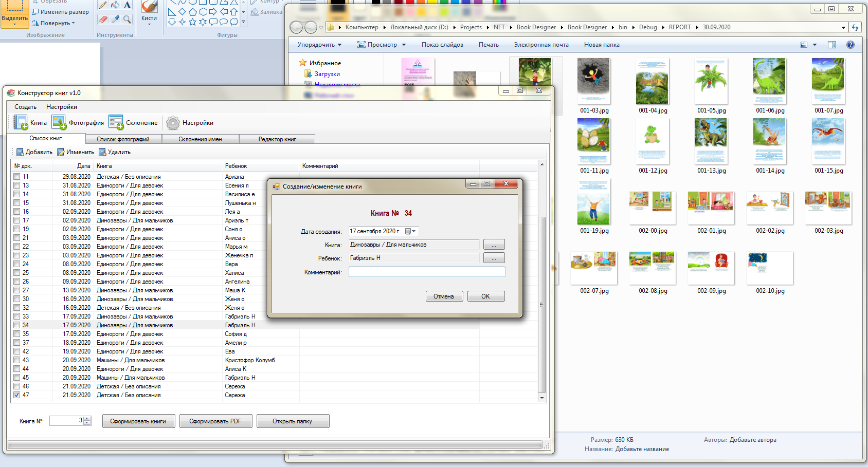Toggle the Explorer preview pane icon
868x467 pixels.
click(832, 45)
